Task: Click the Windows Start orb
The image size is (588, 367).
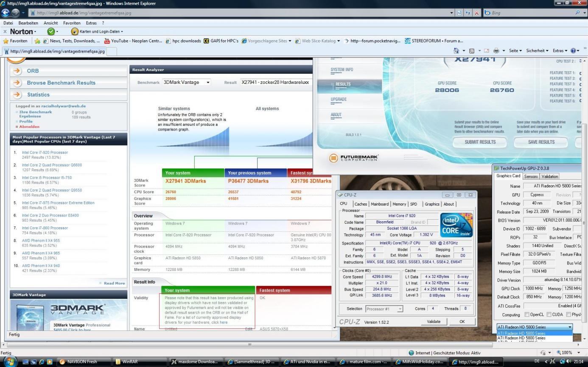Action: click(10, 361)
